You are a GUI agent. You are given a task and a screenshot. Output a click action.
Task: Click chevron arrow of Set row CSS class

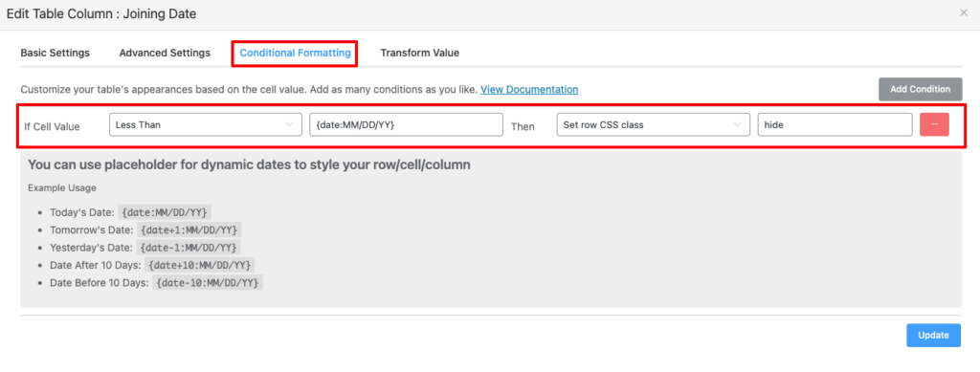click(x=738, y=124)
